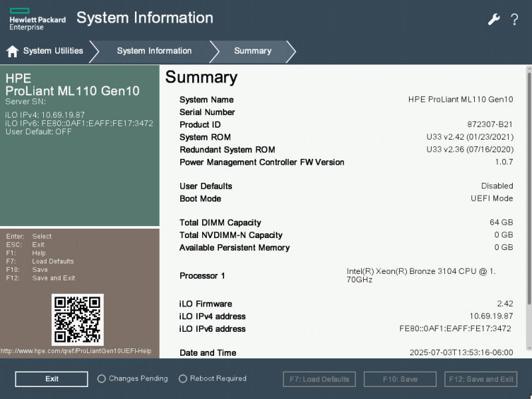Click the Intel Xeon Bronze 3104 value

pyautogui.click(x=421, y=275)
